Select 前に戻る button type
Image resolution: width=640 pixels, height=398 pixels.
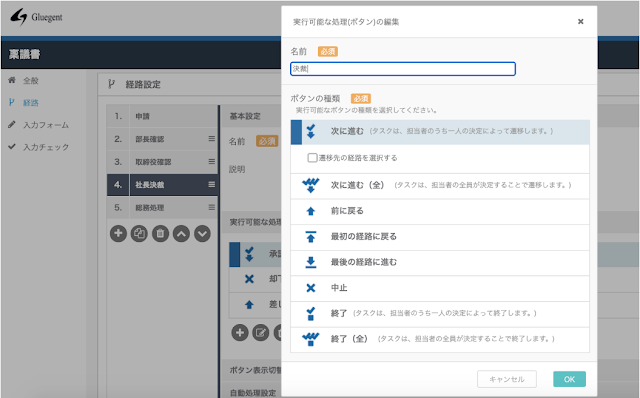440,211
